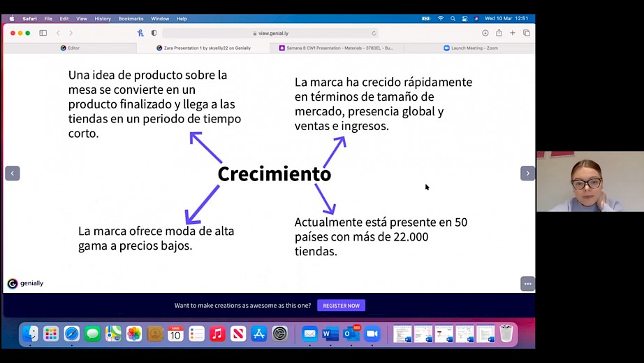
Task: Click the privacy shield icon
Action: 154,33
